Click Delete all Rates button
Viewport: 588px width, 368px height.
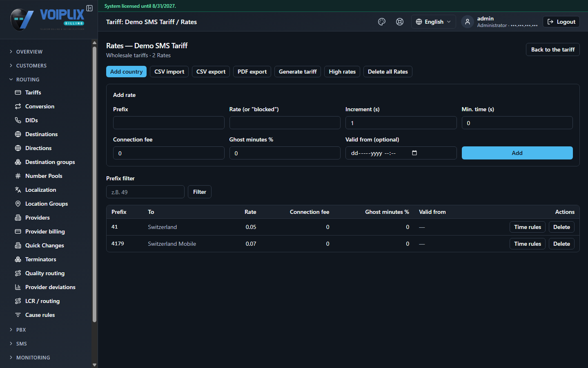pyautogui.click(x=388, y=72)
